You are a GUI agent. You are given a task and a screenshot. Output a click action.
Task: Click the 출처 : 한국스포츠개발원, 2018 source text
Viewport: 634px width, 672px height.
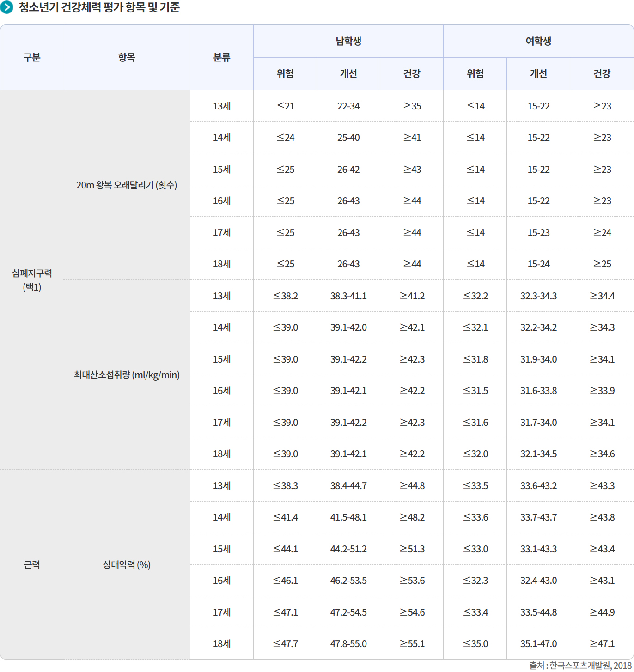[579, 665]
